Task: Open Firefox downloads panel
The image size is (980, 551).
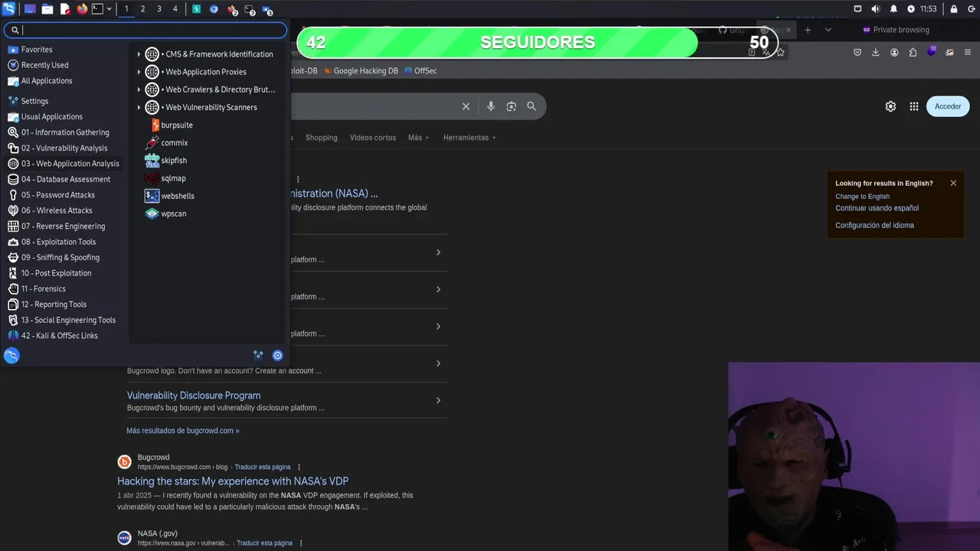Action: tap(876, 52)
